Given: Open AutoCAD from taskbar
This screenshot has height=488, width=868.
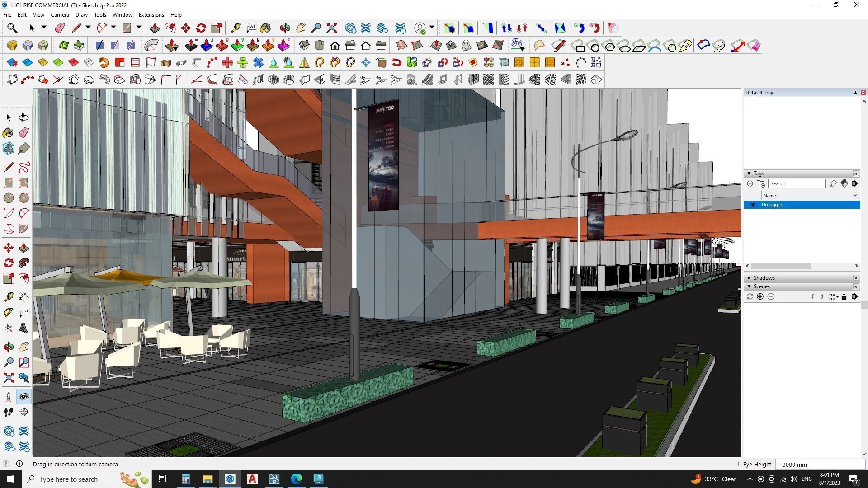Looking at the screenshot, I should coord(252,479).
